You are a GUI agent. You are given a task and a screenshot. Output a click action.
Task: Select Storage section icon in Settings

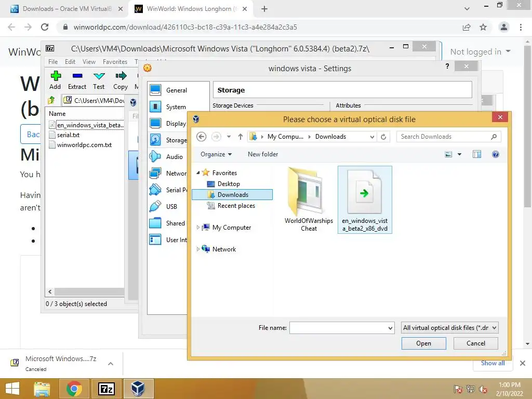[155, 140]
